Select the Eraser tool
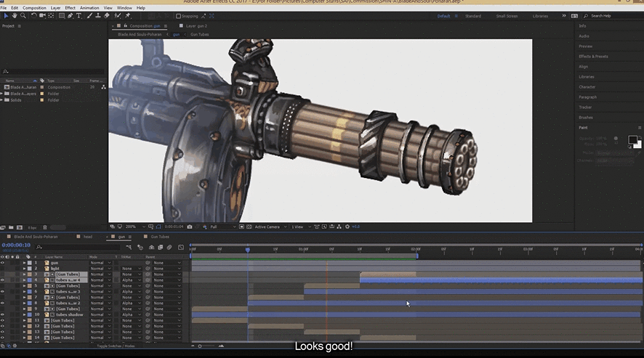The image size is (644, 358). 107,15
